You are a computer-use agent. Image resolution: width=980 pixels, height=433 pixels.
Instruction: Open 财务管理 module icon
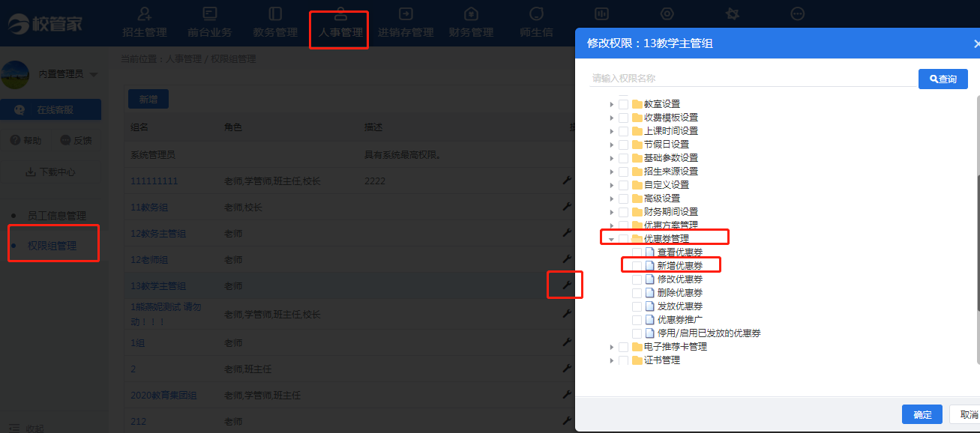471,13
